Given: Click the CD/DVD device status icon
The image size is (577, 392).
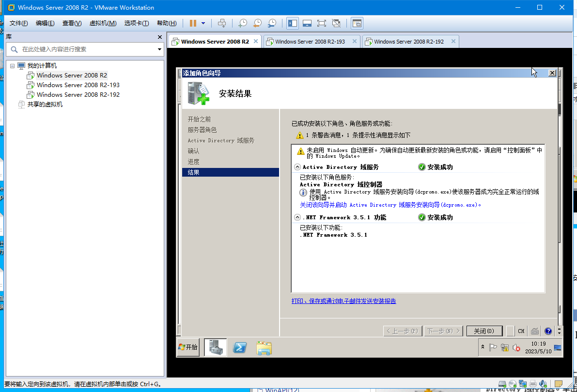Looking at the screenshot, I should coord(513,384).
